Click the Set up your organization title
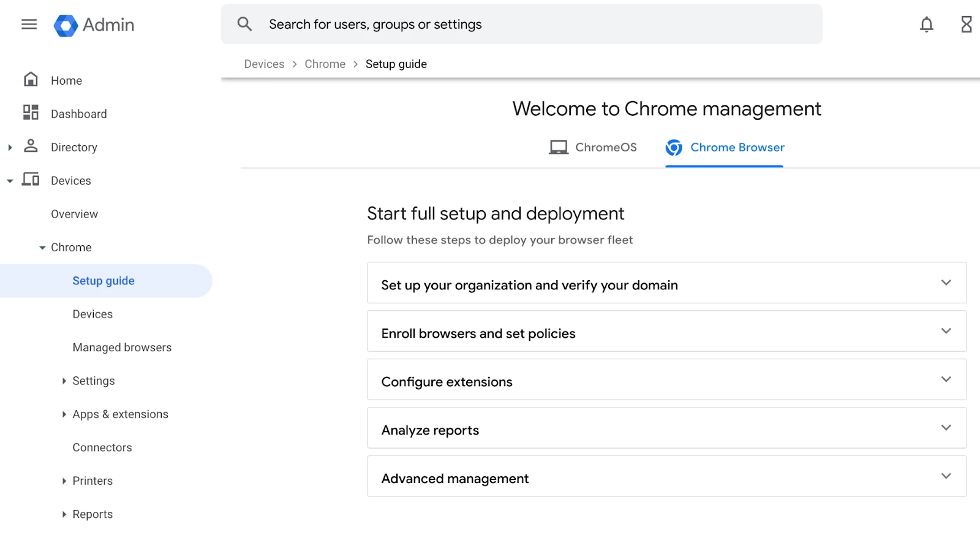Viewport: 980px width, 540px height. click(x=529, y=285)
